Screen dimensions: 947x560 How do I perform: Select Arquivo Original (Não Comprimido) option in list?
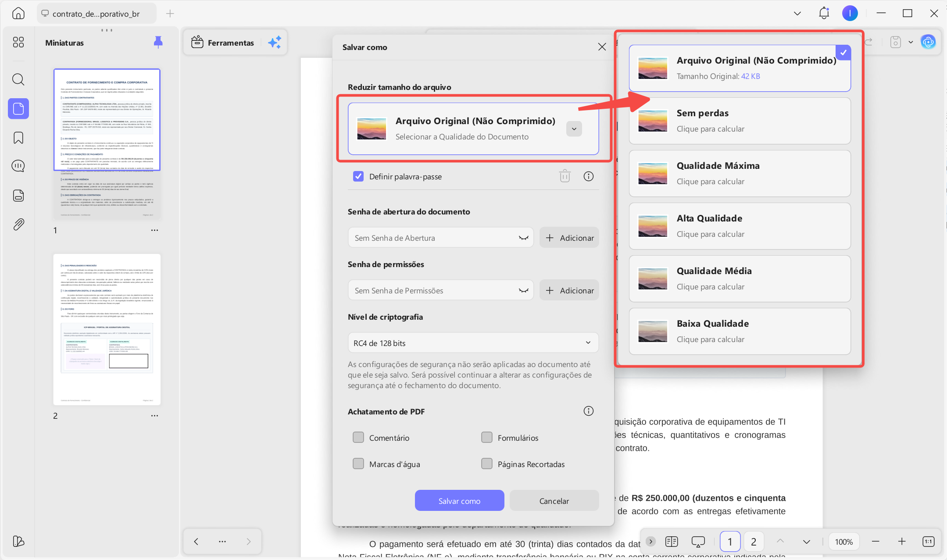[740, 68]
